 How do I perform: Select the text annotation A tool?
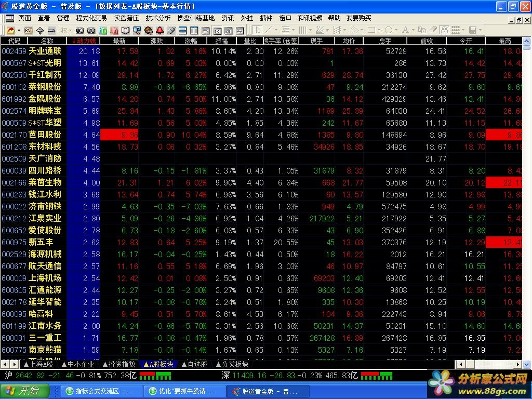[x=405, y=30]
